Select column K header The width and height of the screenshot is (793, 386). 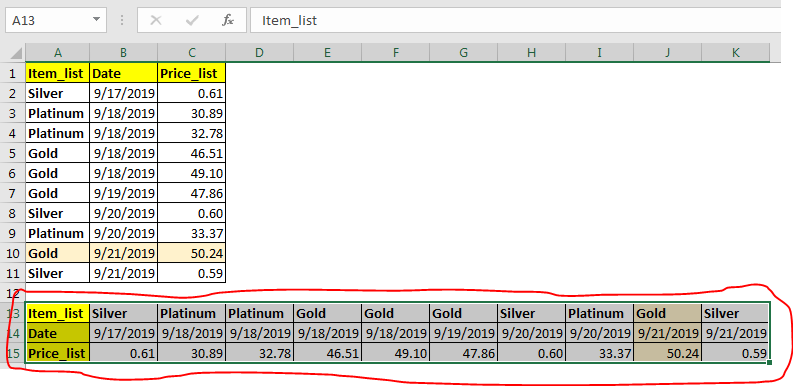click(735, 53)
